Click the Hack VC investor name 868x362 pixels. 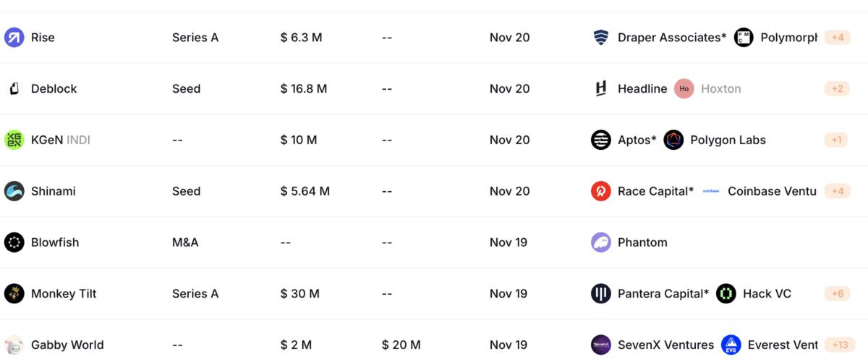coord(767,294)
